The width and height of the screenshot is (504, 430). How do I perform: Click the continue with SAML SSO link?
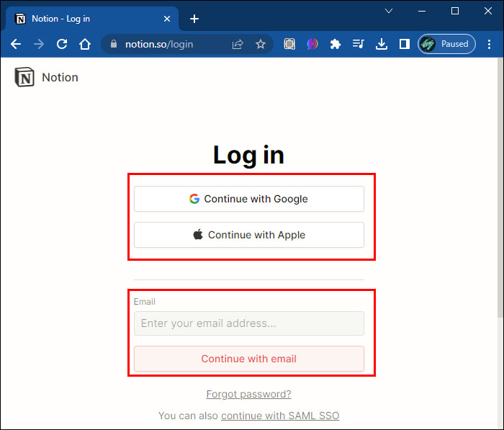click(x=280, y=416)
